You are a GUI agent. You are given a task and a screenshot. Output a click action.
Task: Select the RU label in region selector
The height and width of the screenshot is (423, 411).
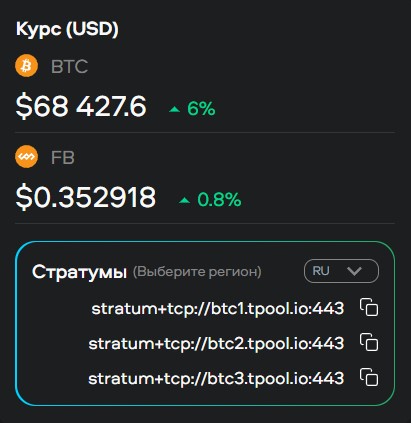(321, 271)
